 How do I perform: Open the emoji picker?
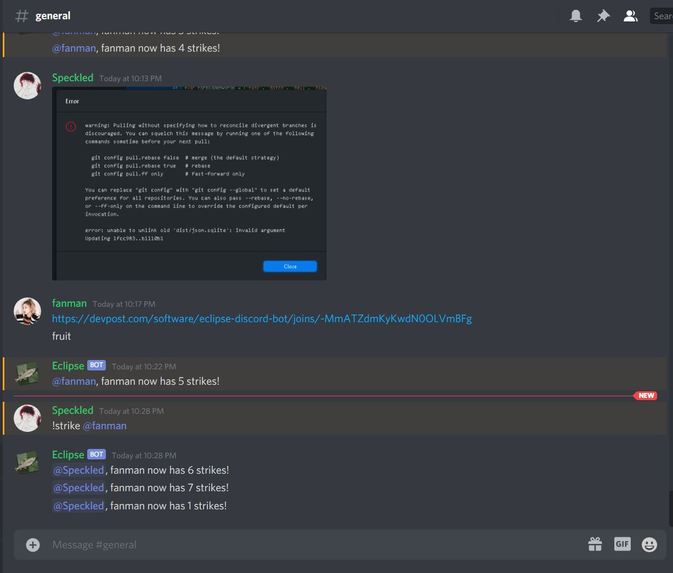649,544
